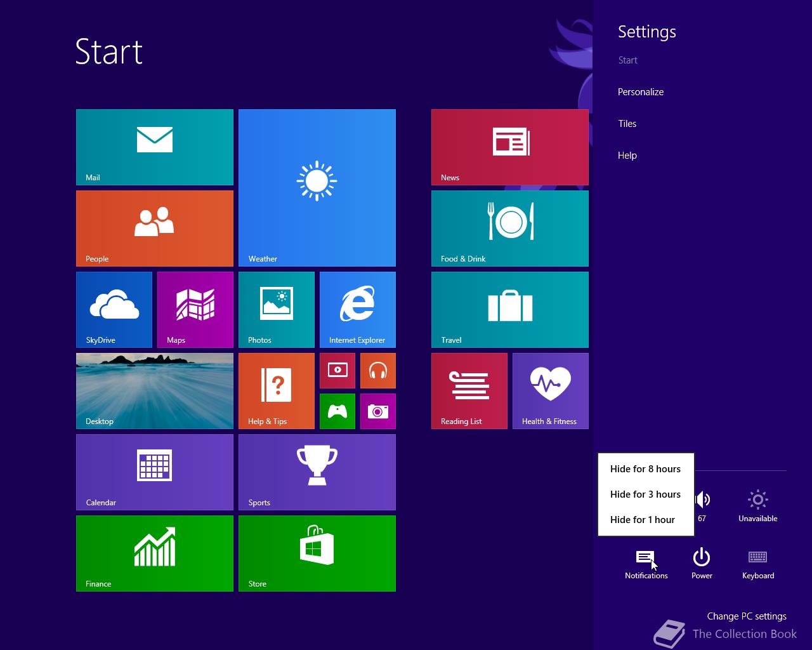Launch Internet Explorer tile
This screenshot has height=650, width=812.
click(358, 310)
